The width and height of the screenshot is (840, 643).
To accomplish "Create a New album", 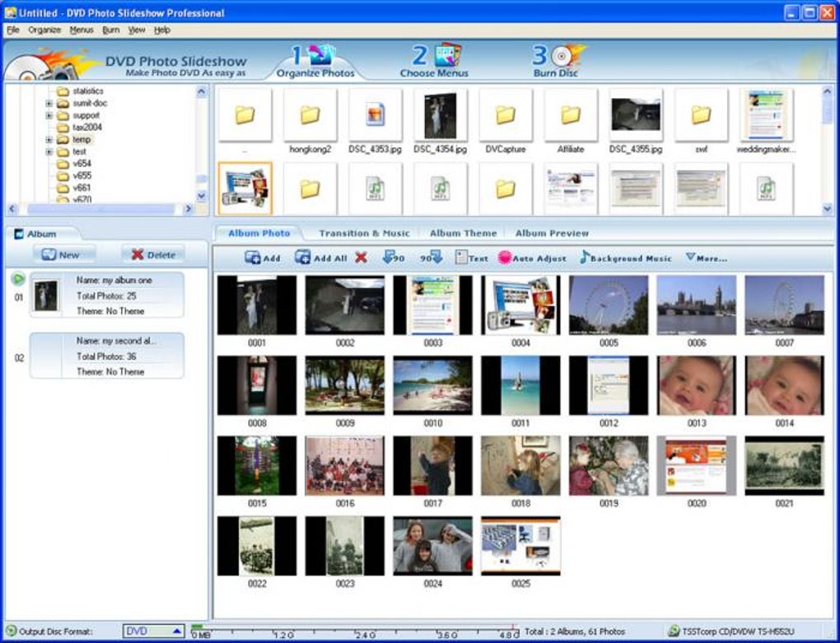I will coord(64,255).
